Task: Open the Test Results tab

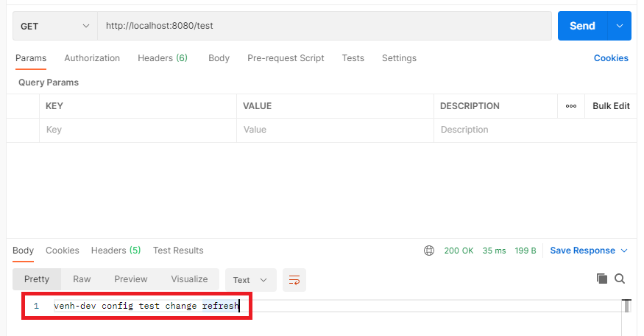Action: coord(178,251)
